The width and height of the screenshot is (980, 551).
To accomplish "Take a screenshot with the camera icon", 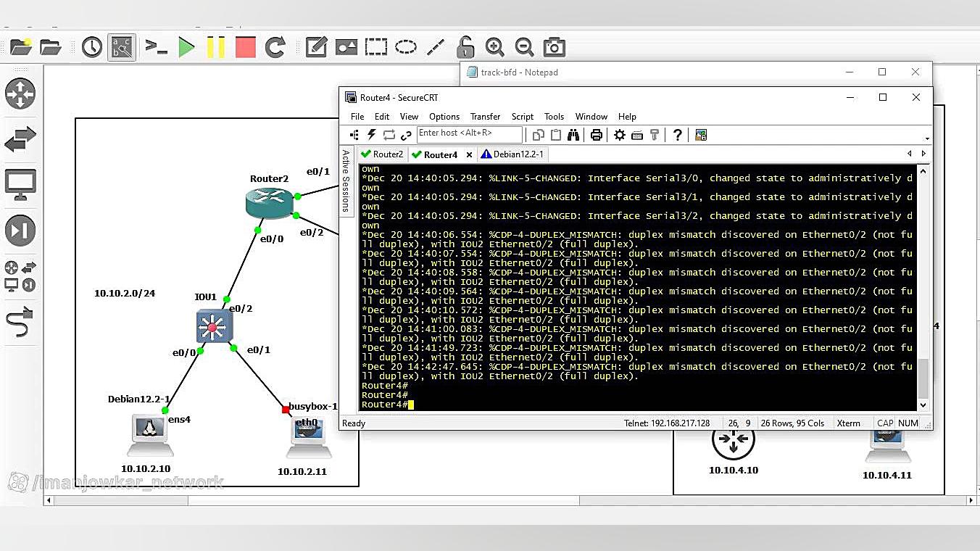I will (x=555, y=47).
